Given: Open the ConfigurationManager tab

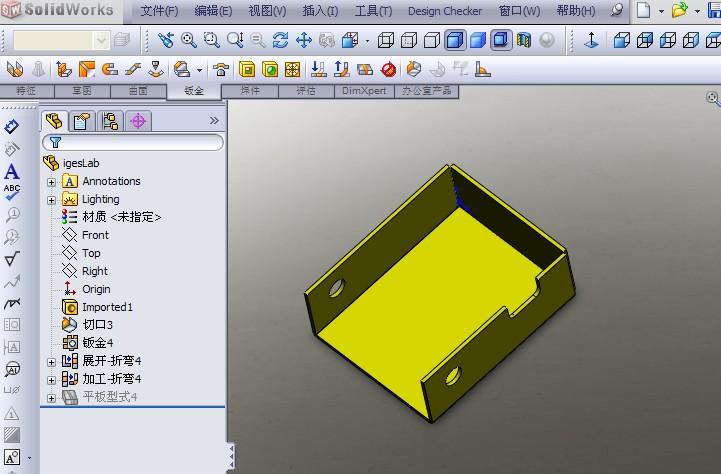Looking at the screenshot, I should [x=110, y=121].
